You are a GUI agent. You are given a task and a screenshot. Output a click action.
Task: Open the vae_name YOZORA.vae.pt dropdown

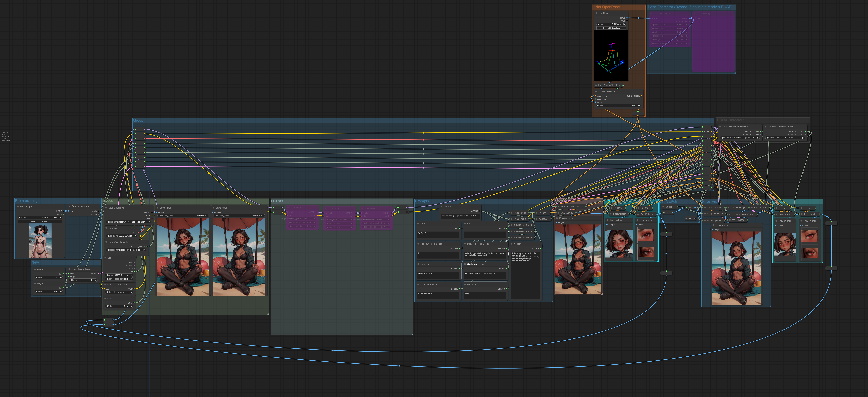tap(122, 236)
